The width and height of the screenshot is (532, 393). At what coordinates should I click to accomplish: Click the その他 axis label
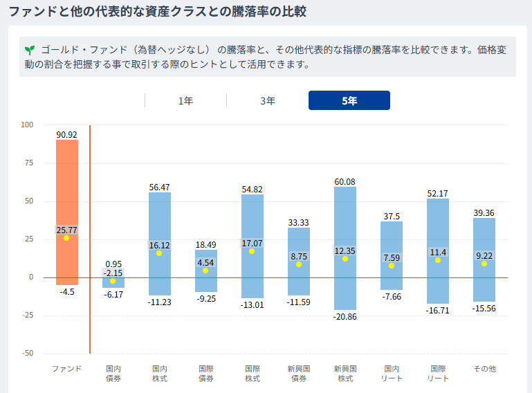[484, 369]
